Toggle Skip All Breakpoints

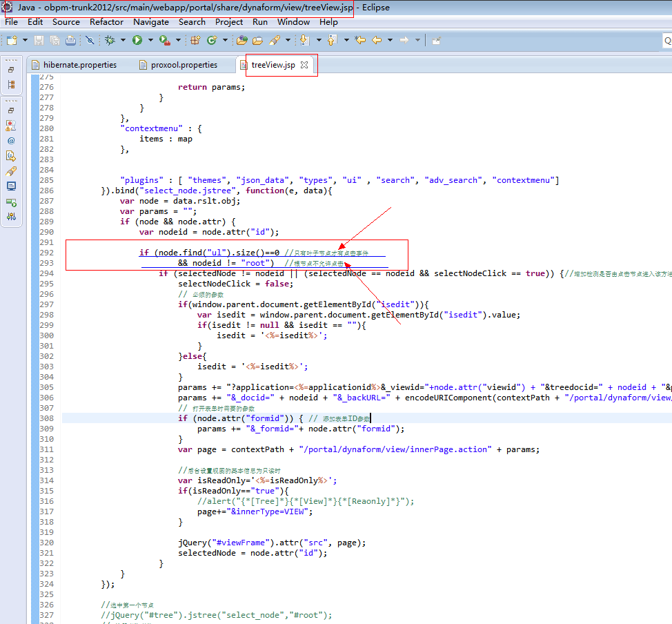click(90, 40)
